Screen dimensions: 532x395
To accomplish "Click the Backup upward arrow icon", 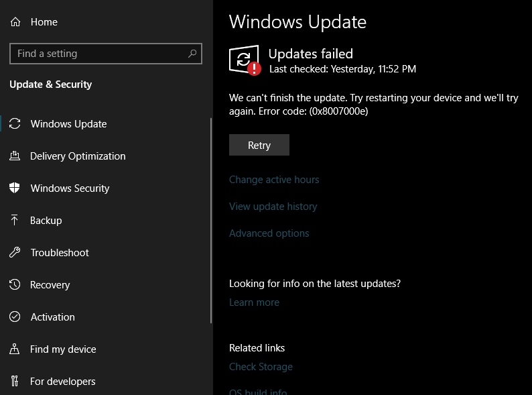I will click(14, 220).
